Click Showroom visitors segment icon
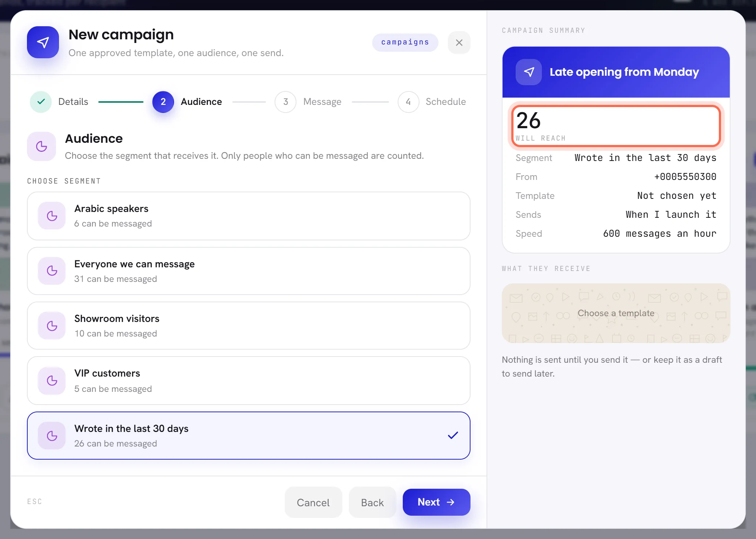756x539 pixels. point(52,326)
